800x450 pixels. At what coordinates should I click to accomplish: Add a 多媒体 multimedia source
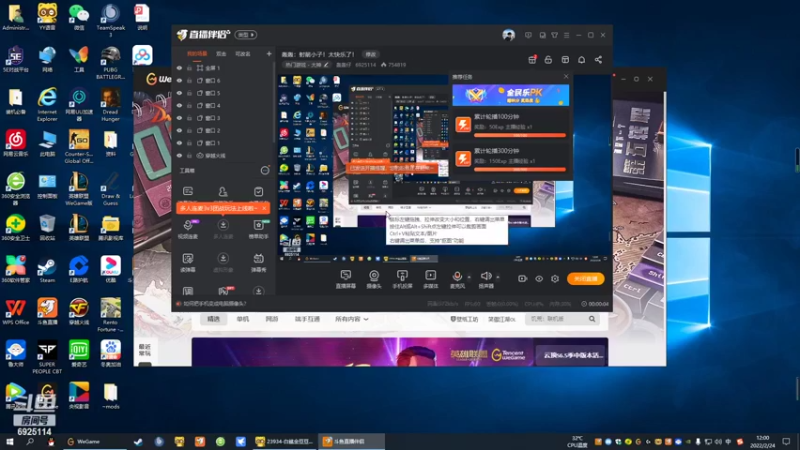(x=431, y=279)
